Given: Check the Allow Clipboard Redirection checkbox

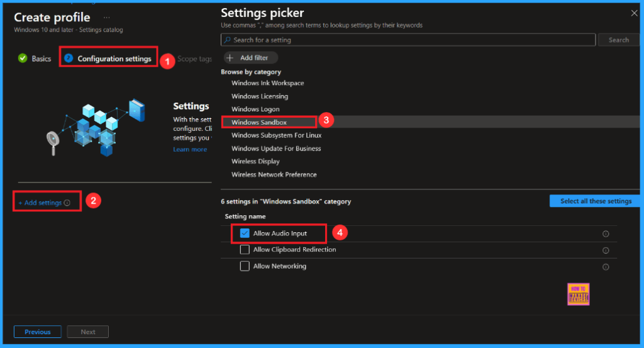Looking at the screenshot, I should pyautogui.click(x=245, y=250).
